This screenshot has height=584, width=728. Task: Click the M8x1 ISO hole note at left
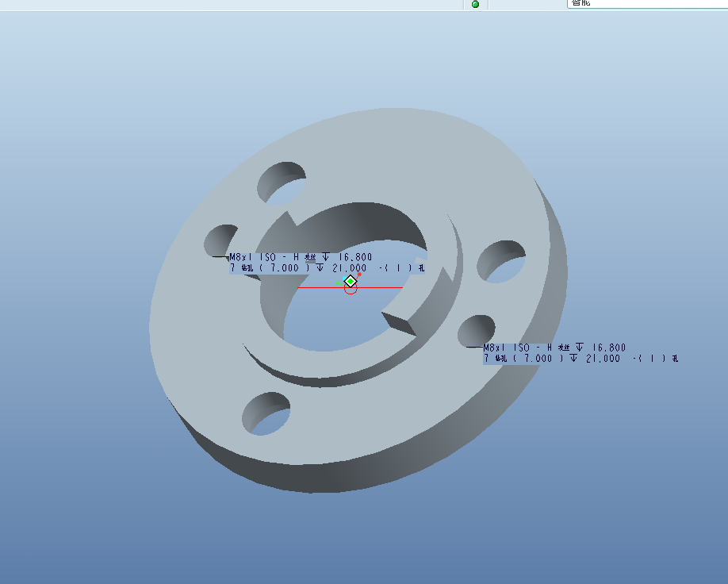point(327,263)
